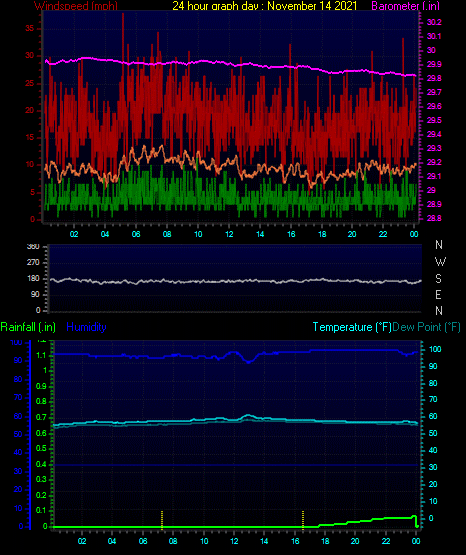This screenshot has height=555, width=466.
Task: Click the 24 hour graph day title
Action: [x=264, y=6]
